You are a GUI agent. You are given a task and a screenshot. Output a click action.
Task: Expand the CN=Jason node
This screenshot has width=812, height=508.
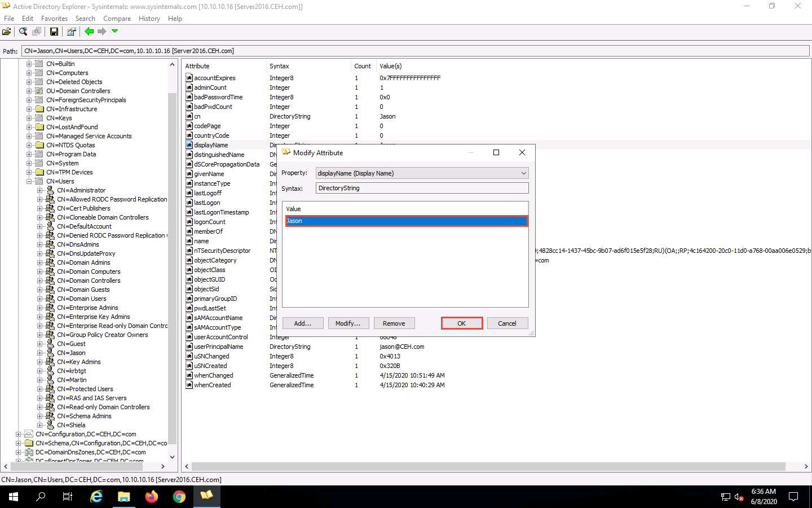pyautogui.click(x=39, y=353)
